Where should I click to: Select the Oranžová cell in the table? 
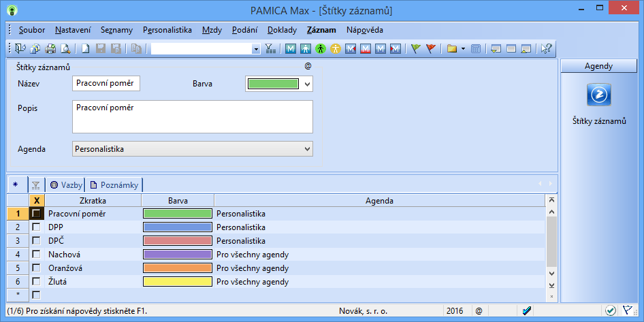(x=93, y=268)
